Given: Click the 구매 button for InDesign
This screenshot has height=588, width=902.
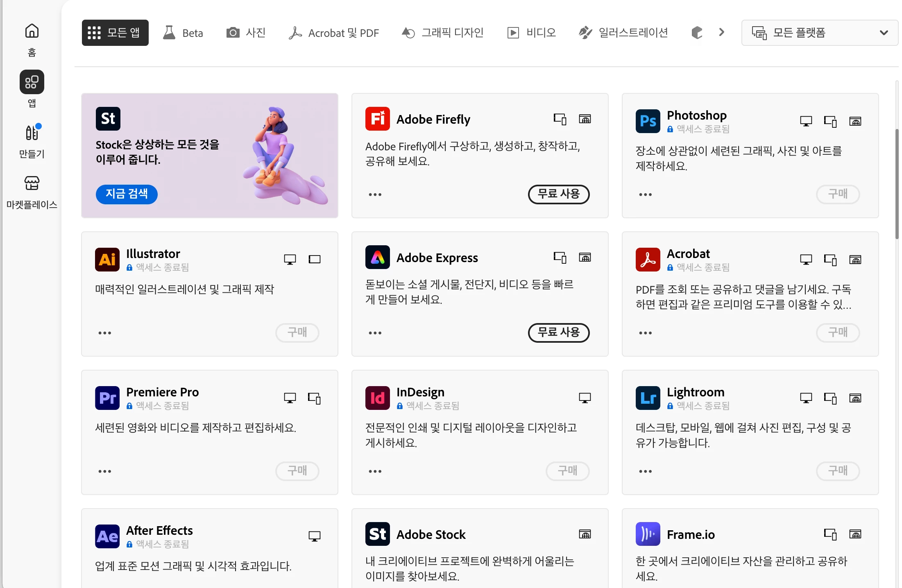Looking at the screenshot, I should (x=567, y=471).
